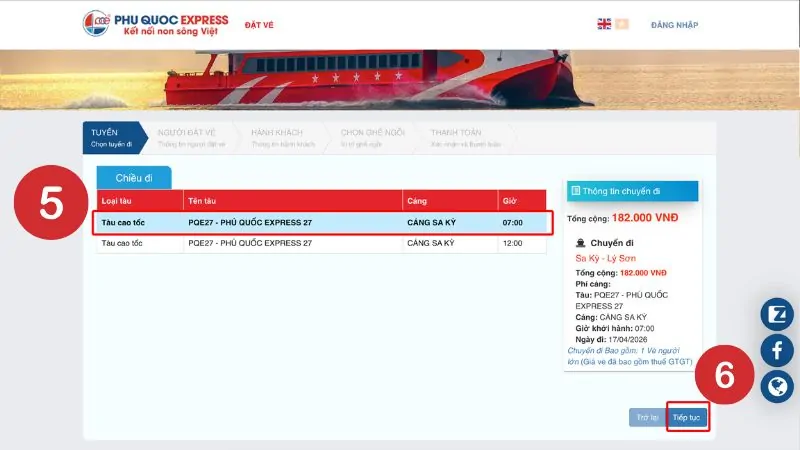Click the Giờ column header
Image resolution: width=800 pixels, height=450 pixels.
pos(522,201)
